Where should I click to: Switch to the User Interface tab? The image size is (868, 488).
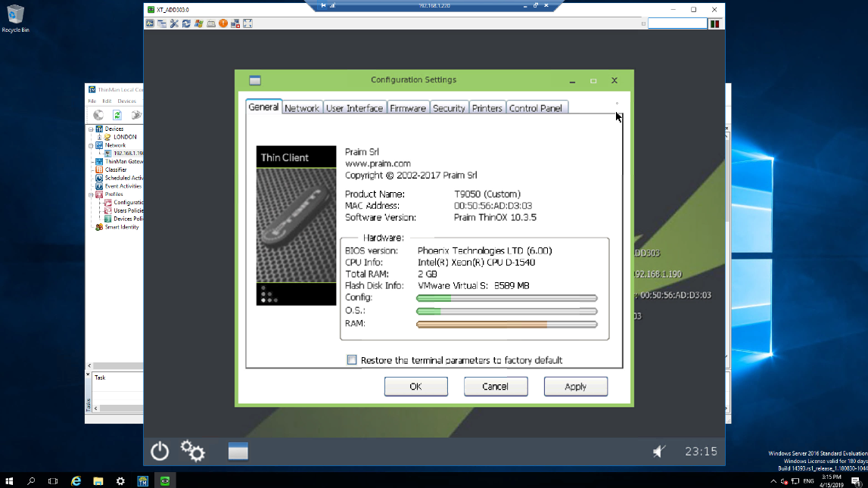click(x=354, y=108)
